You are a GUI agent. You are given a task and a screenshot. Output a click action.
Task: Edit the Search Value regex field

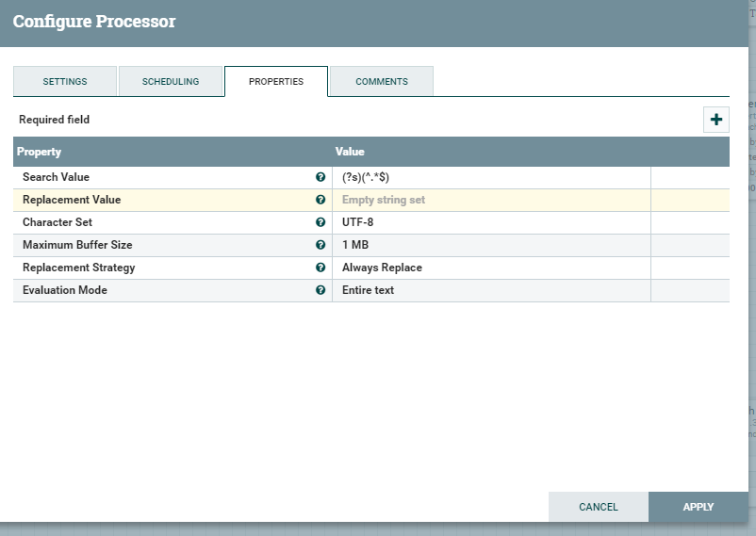[x=490, y=177]
